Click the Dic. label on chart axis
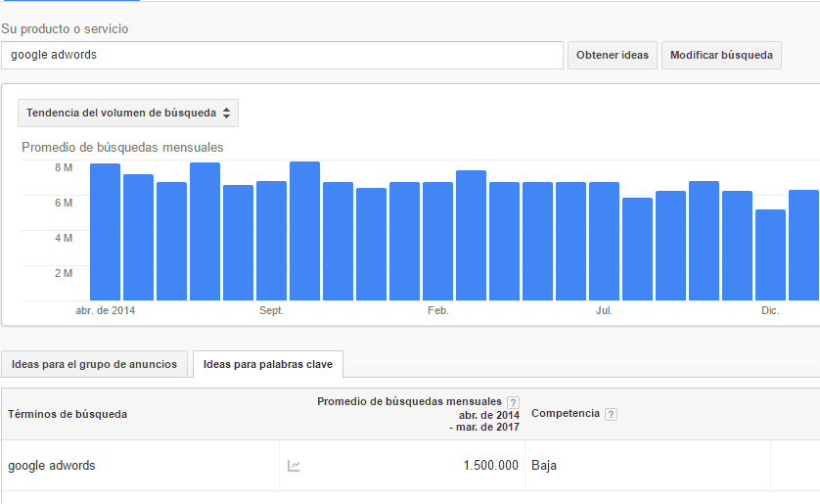Image resolution: width=820 pixels, height=504 pixels. pyautogui.click(x=770, y=310)
